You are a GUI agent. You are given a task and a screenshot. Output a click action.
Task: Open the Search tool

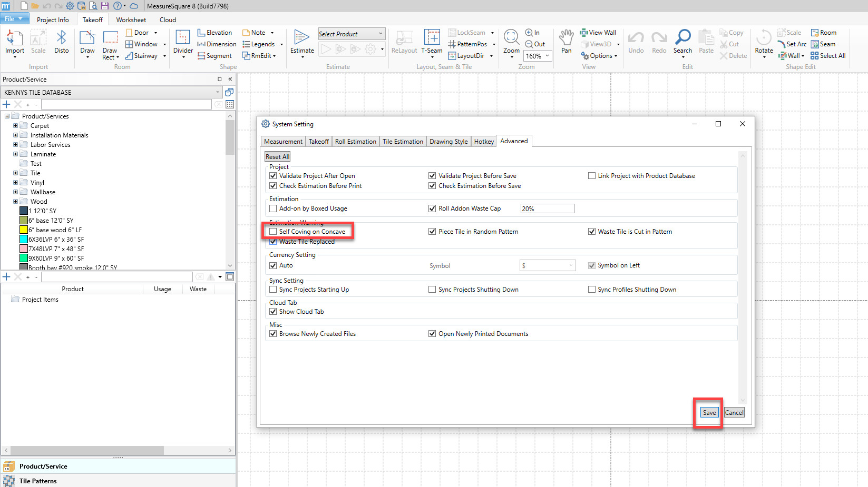682,42
